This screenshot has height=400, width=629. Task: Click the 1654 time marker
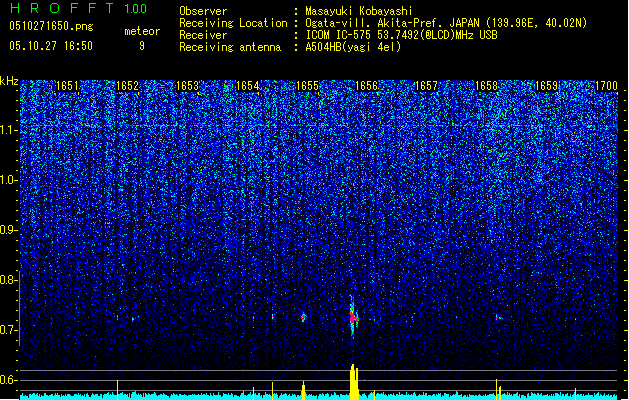[248, 86]
